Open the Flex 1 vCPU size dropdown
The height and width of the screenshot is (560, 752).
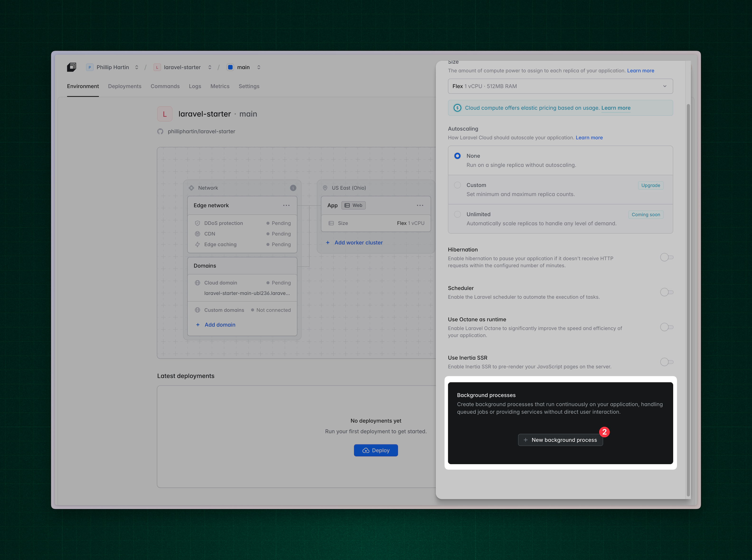click(x=560, y=86)
